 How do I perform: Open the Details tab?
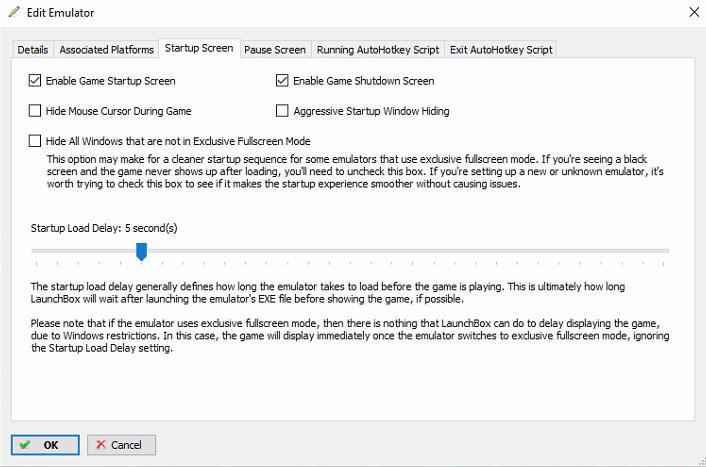tap(32, 50)
